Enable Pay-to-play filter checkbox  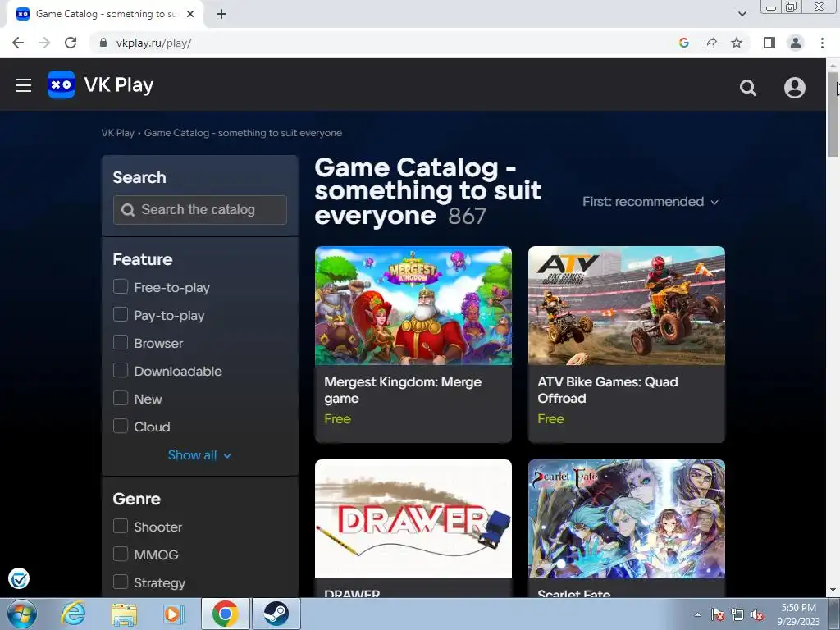121,314
